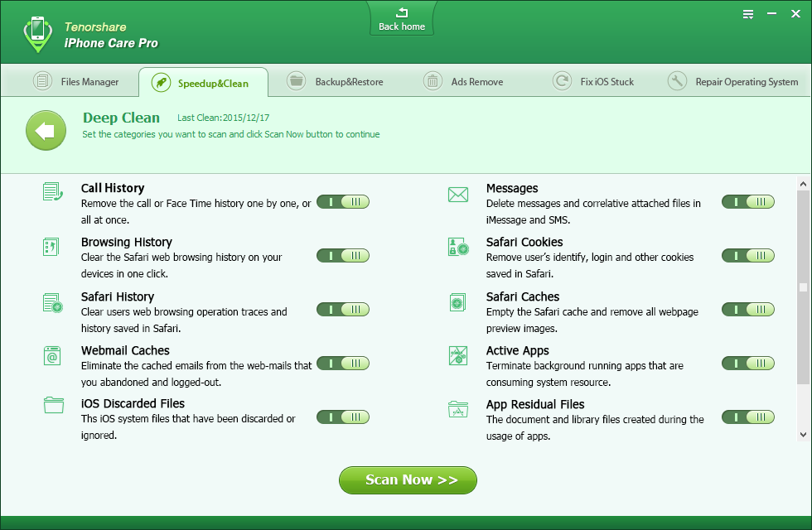This screenshot has width=812, height=530.
Task: Click the scrollbar up arrow
Action: tap(803, 184)
